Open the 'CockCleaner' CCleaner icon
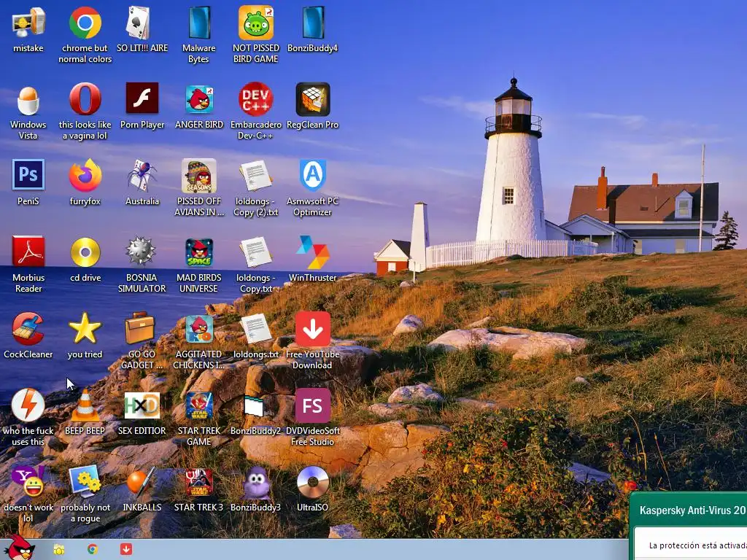 click(28, 329)
